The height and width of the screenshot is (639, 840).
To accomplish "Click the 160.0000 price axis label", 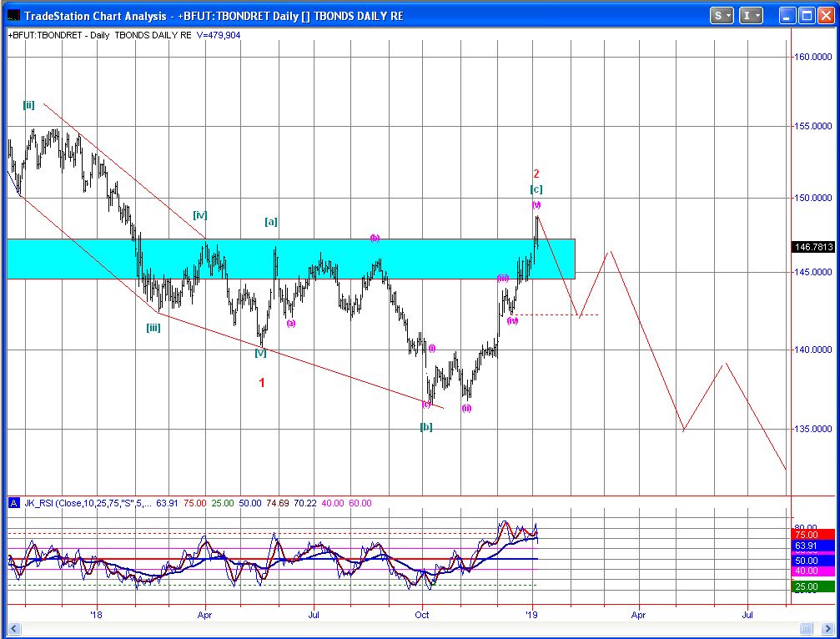I will pos(812,57).
